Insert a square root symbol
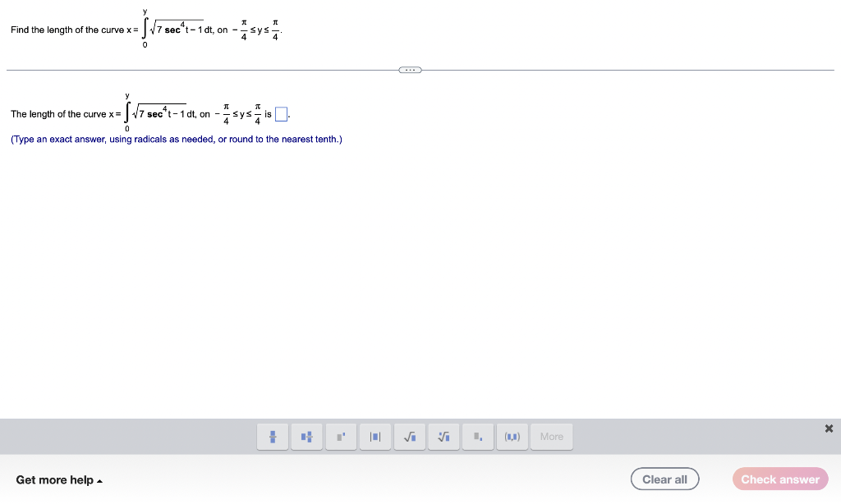Screen dimensions: 841x504 click(x=409, y=436)
